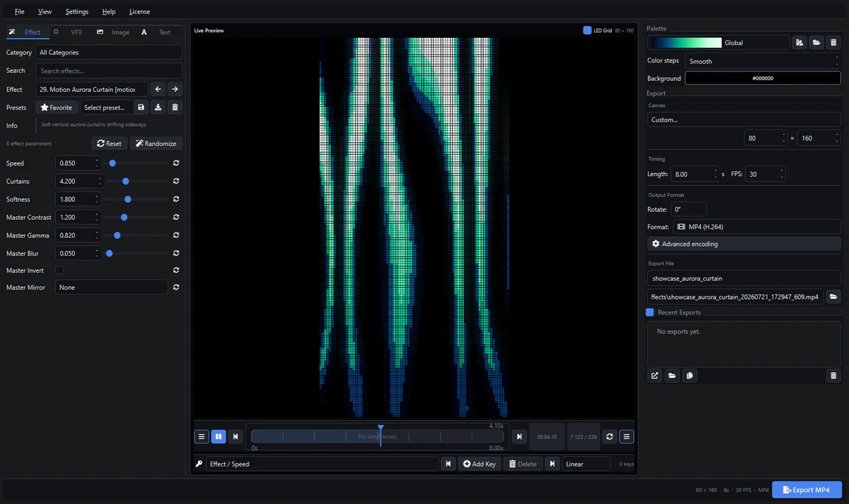
Task: Clear recent exports trash icon
Action: coord(833,375)
